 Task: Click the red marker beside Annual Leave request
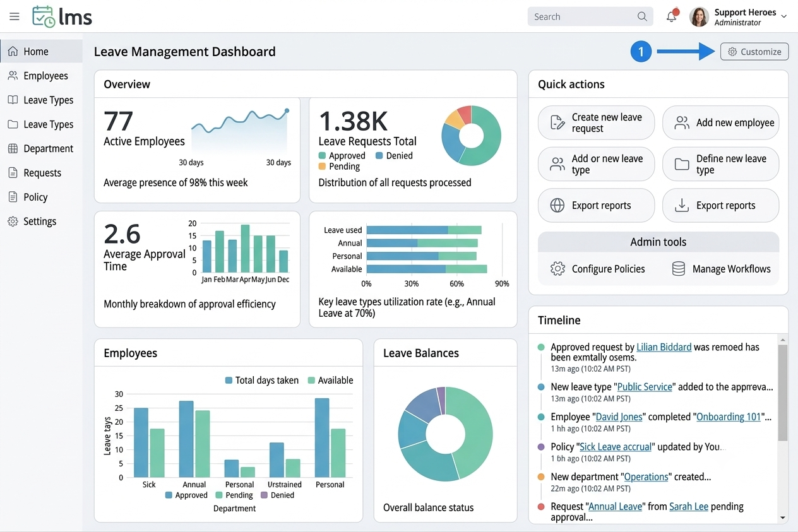click(x=541, y=507)
